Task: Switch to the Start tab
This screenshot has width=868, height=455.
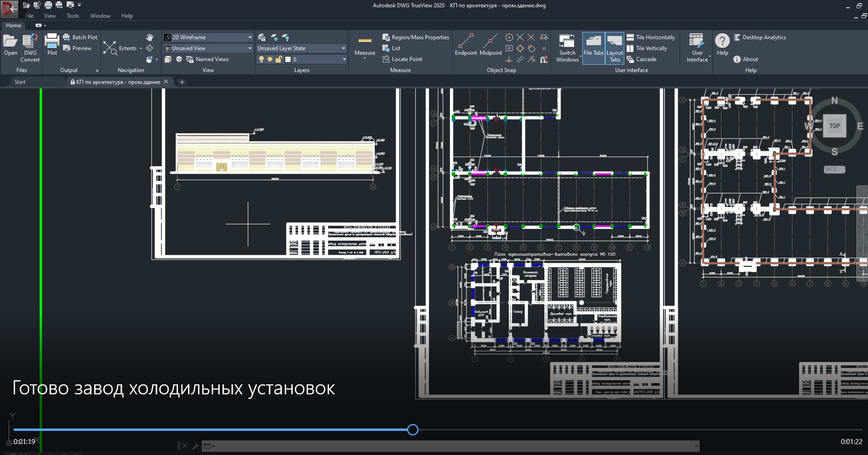Action: click(x=20, y=82)
